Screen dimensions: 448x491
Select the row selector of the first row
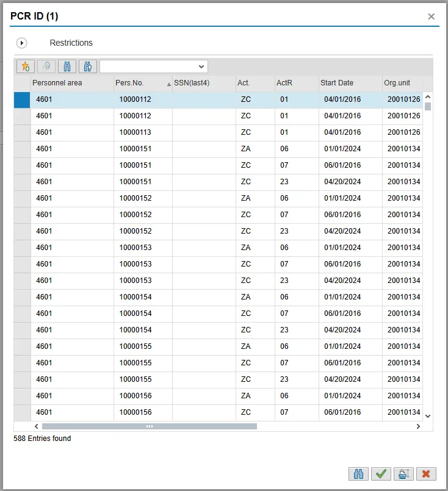(22, 99)
